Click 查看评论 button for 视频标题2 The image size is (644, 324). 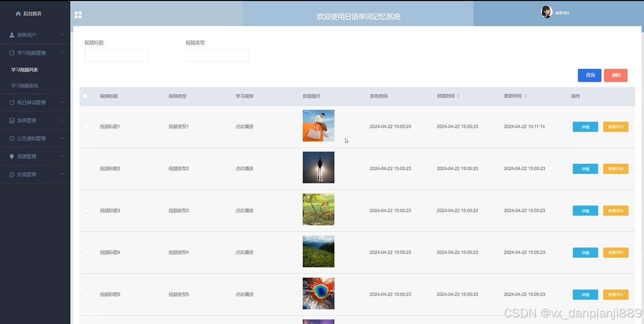click(x=616, y=169)
